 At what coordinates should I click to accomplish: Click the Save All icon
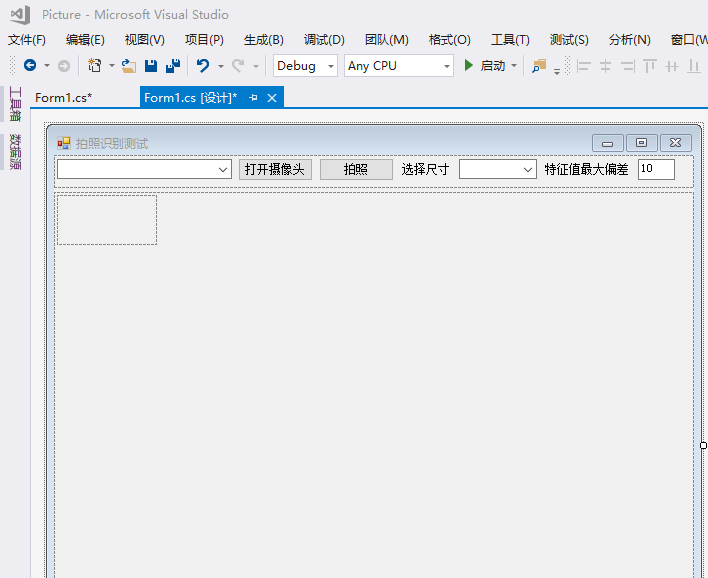[x=173, y=66]
